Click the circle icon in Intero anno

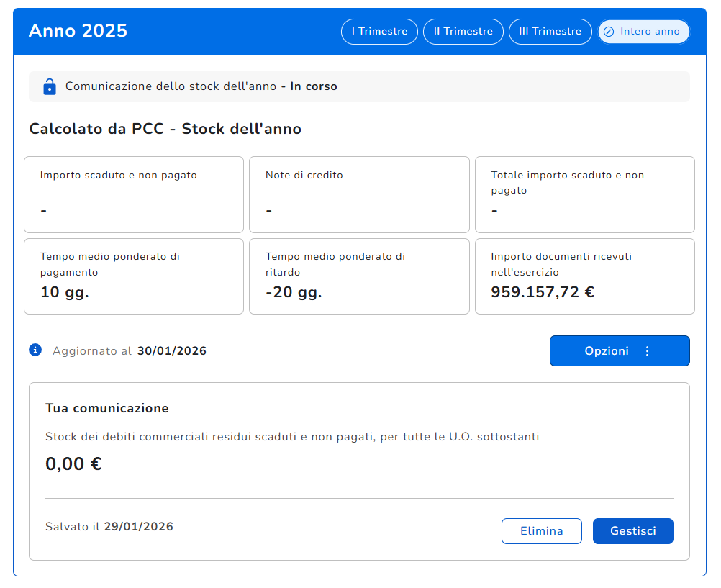point(609,32)
